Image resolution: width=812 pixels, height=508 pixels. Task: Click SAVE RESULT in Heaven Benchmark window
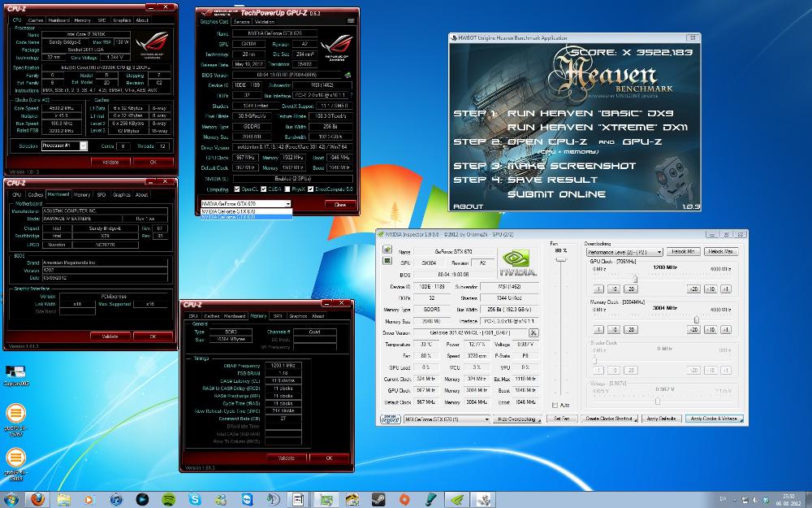552,180
